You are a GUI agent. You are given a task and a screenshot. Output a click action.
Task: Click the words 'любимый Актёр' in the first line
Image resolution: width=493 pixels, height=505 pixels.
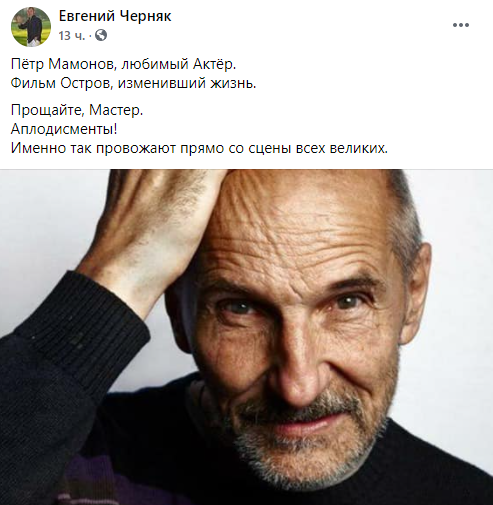coord(178,64)
